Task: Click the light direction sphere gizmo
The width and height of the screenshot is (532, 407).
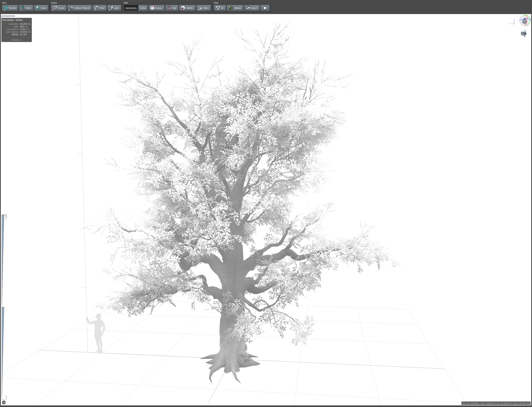Action: (x=525, y=21)
